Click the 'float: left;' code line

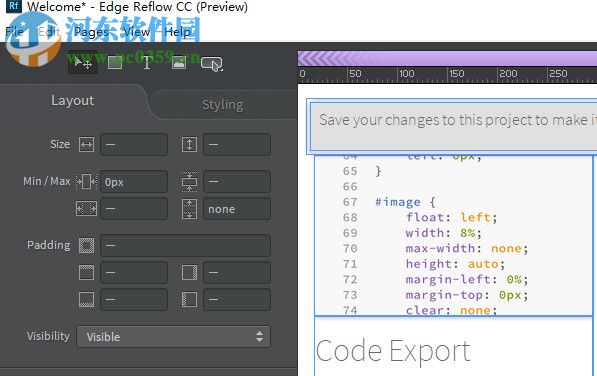click(451, 217)
